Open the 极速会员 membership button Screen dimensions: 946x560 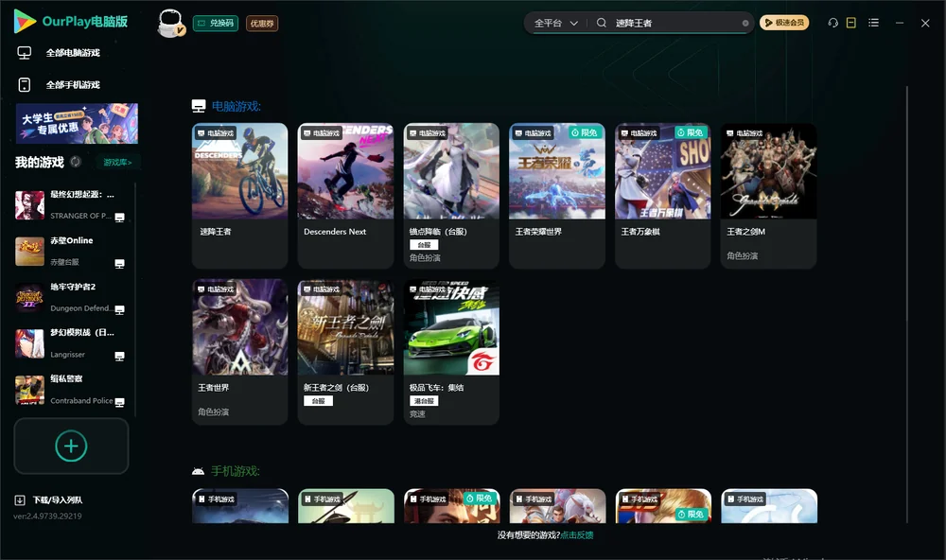(x=784, y=23)
